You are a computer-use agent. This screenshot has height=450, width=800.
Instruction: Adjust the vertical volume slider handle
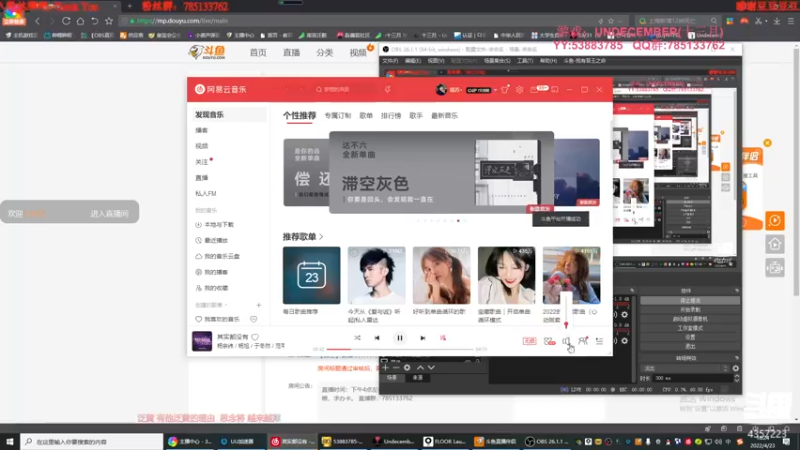[566, 324]
